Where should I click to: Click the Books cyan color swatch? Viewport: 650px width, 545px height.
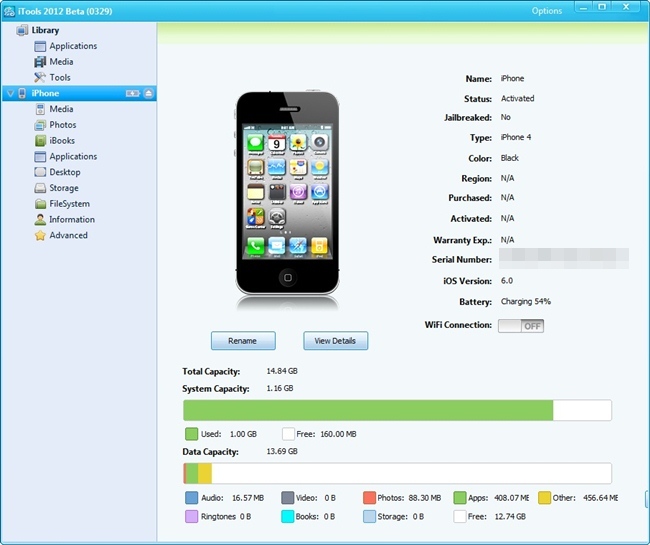[287, 516]
